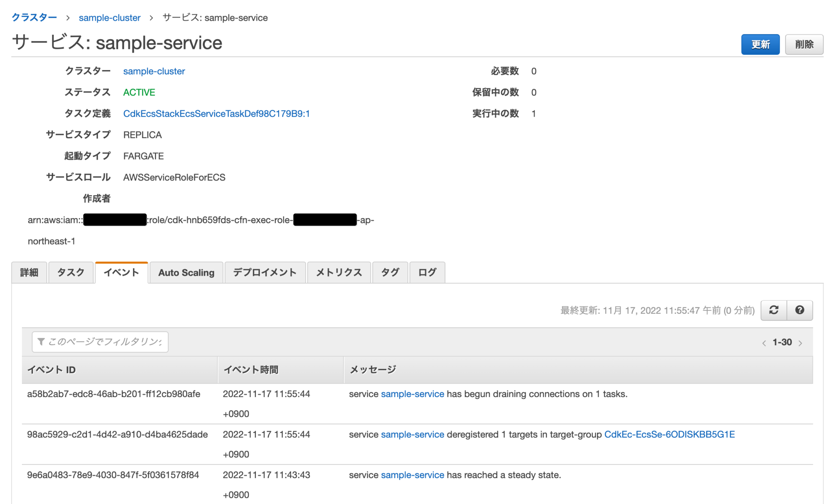Switch to the 詳細 tab
The width and height of the screenshot is (829, 504).
[29, 272]
